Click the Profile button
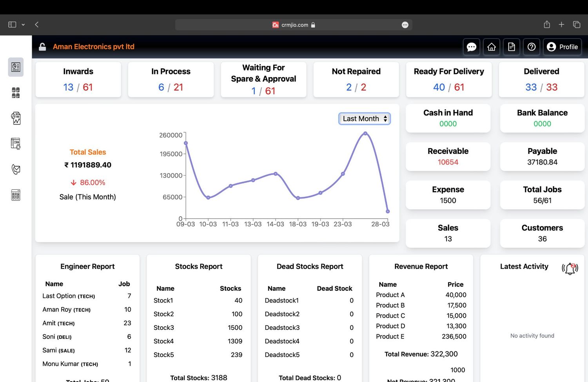The height and width of the screenshot is (382, 588). point(563,47)
